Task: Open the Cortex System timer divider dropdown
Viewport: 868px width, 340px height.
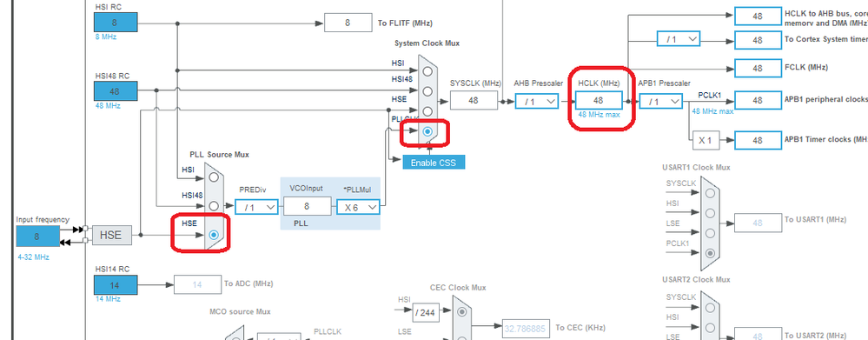Action: pyautogui.click(x=679, y=39)
